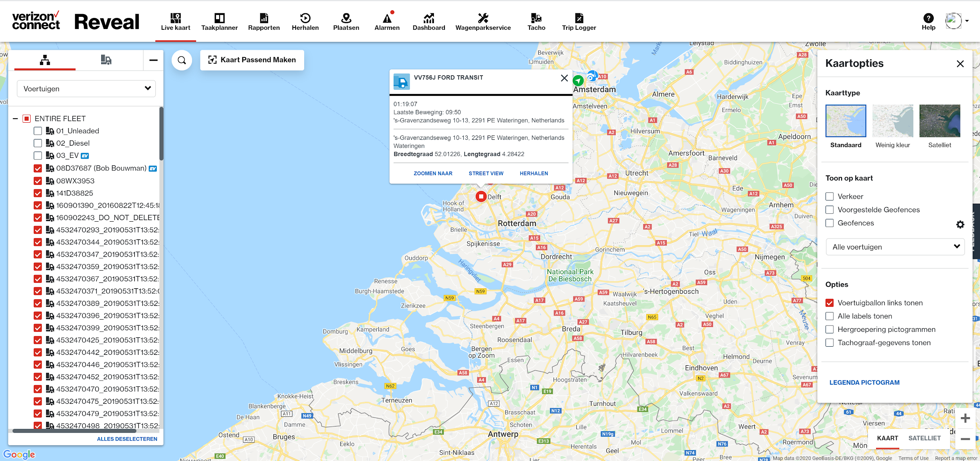Open the Dashboard chart icon
This screenshot has height=461, width=980.
[x=429, y=18]
